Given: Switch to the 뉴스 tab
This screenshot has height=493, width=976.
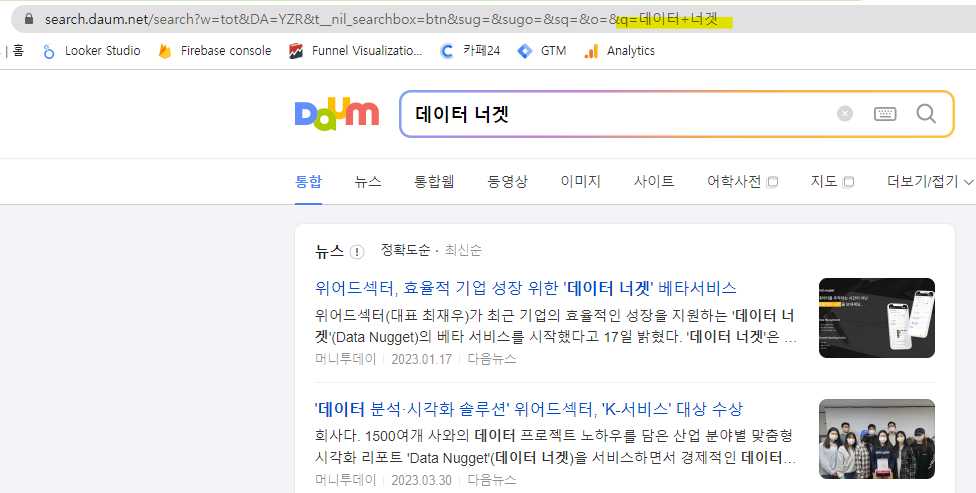Looking at the screenshot, I should point(368,181).
